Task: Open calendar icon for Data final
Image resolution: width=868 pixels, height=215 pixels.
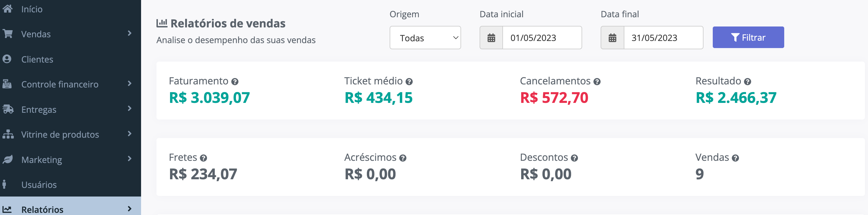Action: pos(612,38)
